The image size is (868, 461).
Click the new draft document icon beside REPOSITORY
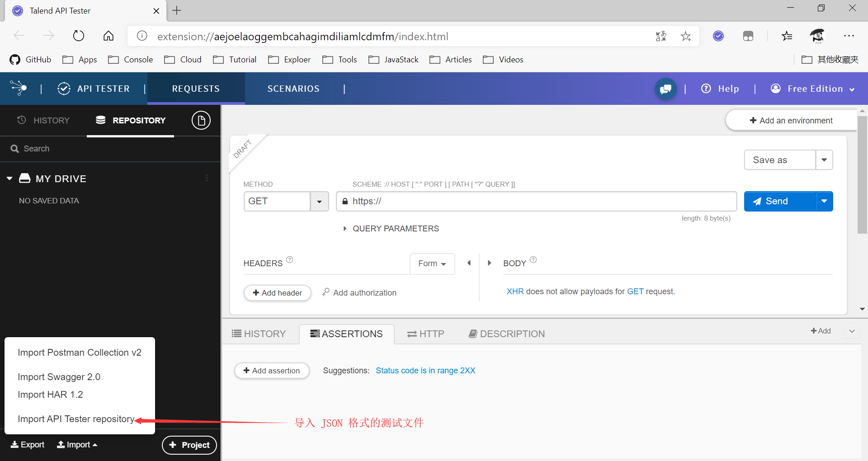pos(201,120)
